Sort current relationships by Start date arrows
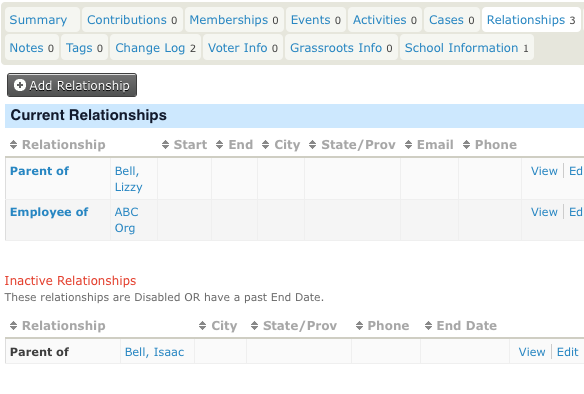The width and height of the screenshot is (584, 394). coord(165,144)
